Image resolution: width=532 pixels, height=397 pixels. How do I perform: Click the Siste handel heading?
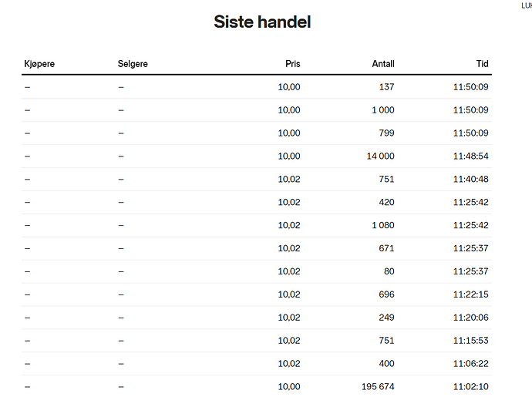coord(262,22)
